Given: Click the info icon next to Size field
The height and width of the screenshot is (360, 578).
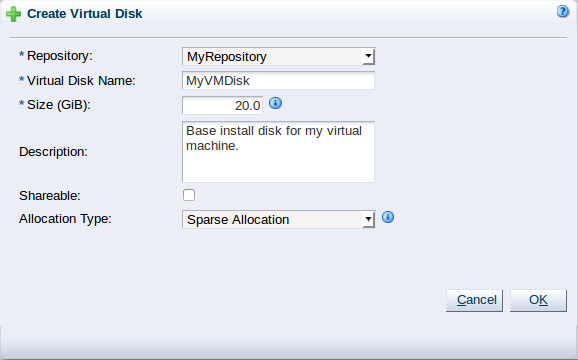Looking at the screenshot, I should (x=275, y=103).
